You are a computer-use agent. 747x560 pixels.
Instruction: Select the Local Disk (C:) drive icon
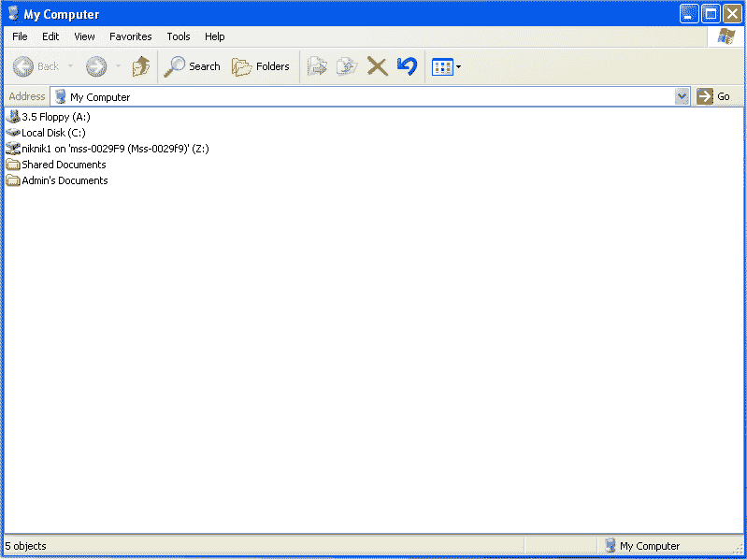click(x=13, y=133)
